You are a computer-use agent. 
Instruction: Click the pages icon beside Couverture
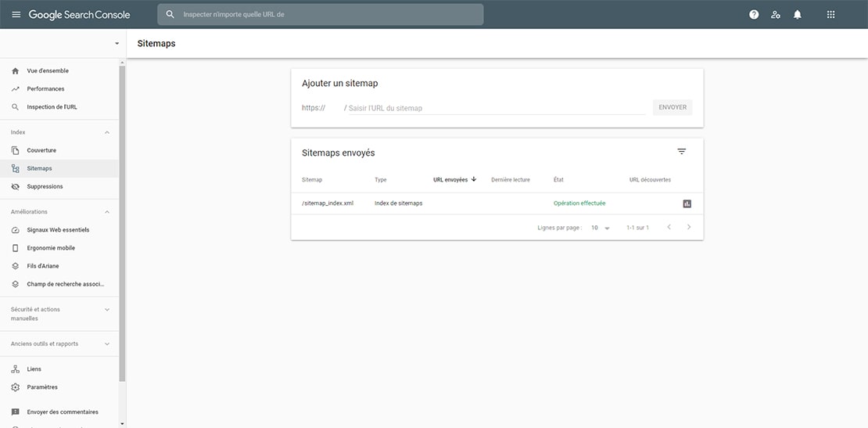tap(16, 150)
